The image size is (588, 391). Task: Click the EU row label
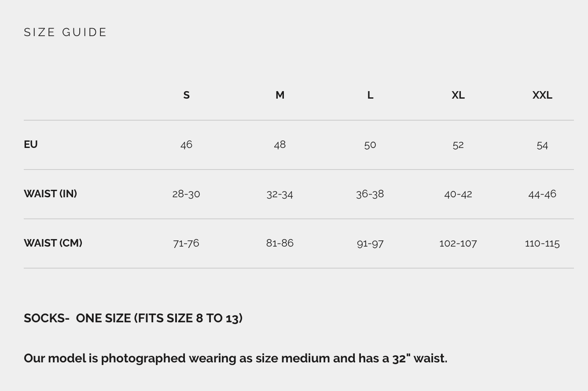click(x=31, y=144)
